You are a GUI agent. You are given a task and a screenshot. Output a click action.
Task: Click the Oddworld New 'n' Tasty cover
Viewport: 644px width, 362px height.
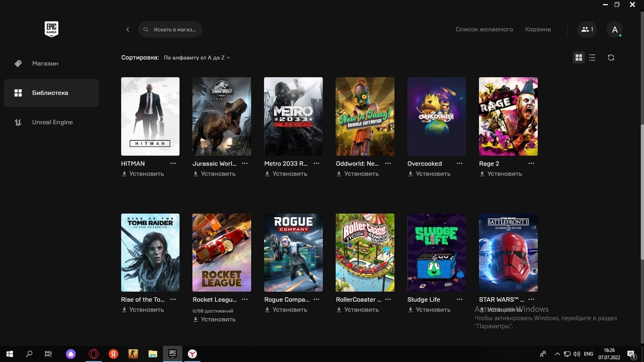[365, 116]
